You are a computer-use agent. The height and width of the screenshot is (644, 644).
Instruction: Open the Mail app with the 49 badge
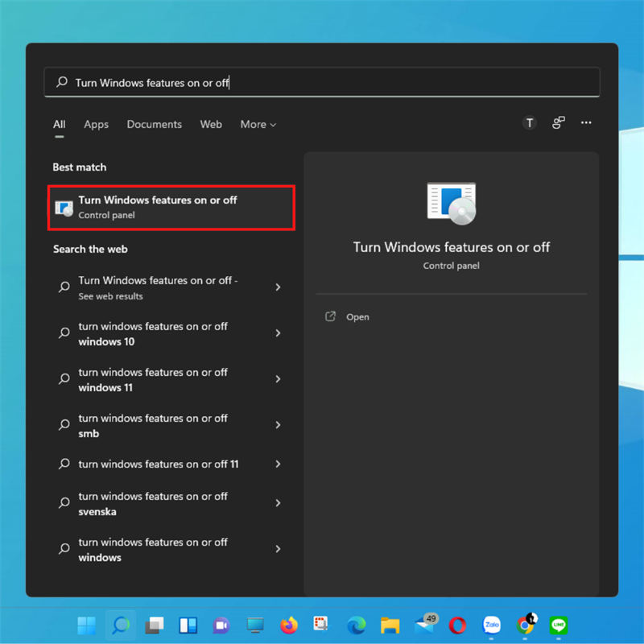tap(425, 625)
